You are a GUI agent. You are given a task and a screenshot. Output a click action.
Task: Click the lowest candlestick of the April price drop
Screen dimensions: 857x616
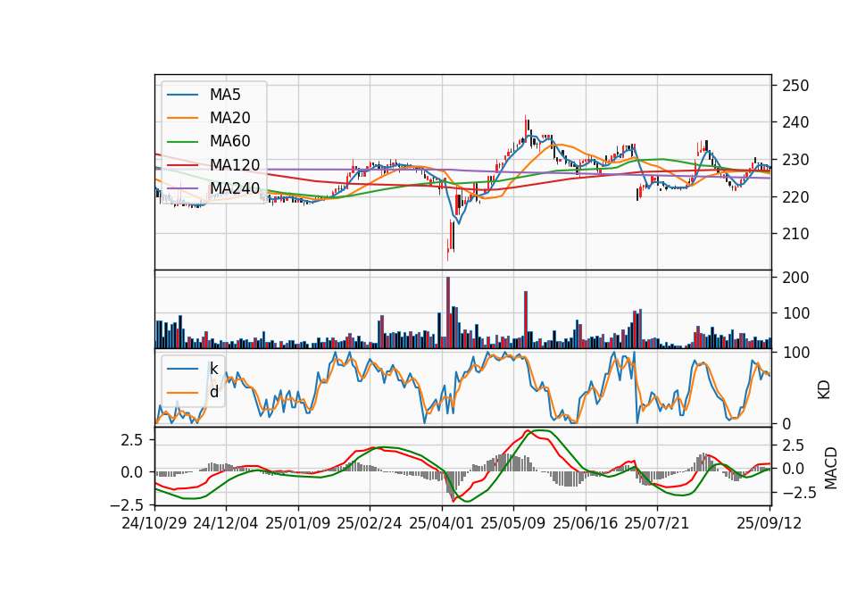pos(448,249)
